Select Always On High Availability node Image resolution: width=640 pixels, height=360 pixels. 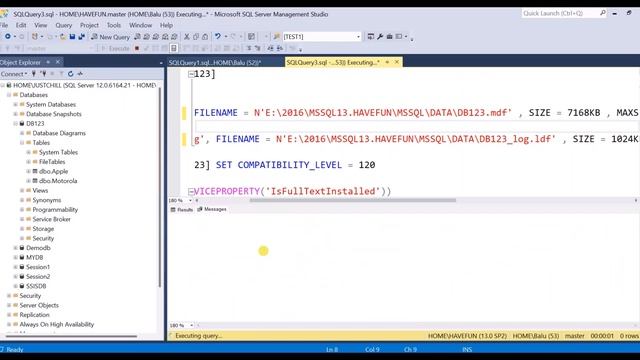[56, 324]
